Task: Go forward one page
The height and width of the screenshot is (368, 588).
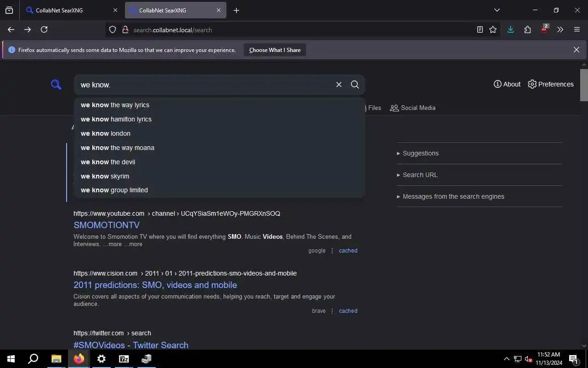Action: point(28,29)
